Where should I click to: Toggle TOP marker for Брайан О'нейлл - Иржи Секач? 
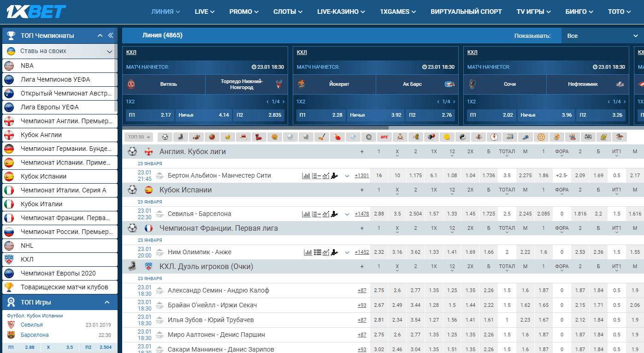point(160,305)
